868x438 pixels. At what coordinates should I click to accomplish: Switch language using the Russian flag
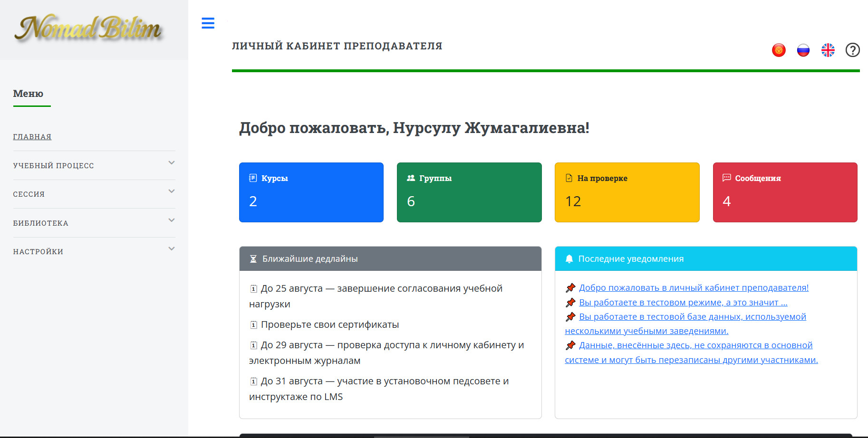click(x=803, y=50)
